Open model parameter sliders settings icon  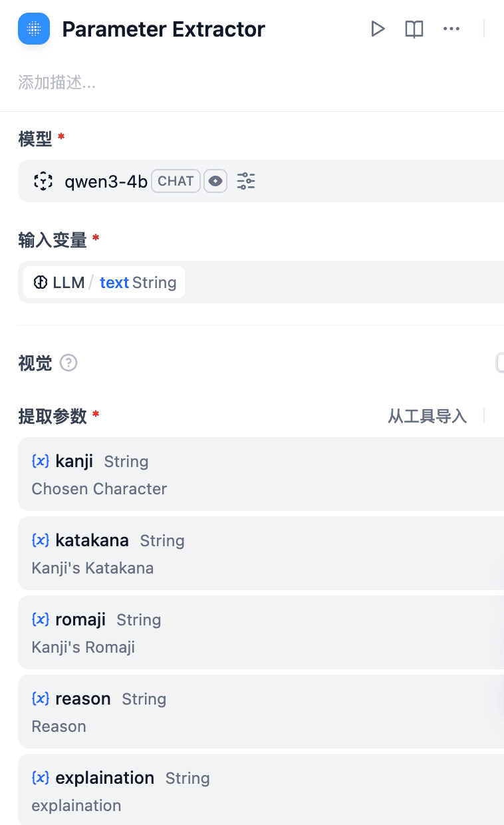(246, 181)
